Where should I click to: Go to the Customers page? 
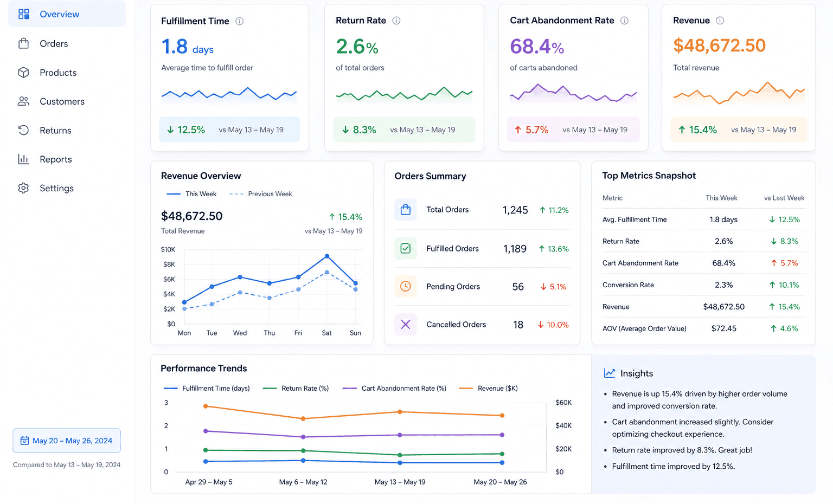67,101
